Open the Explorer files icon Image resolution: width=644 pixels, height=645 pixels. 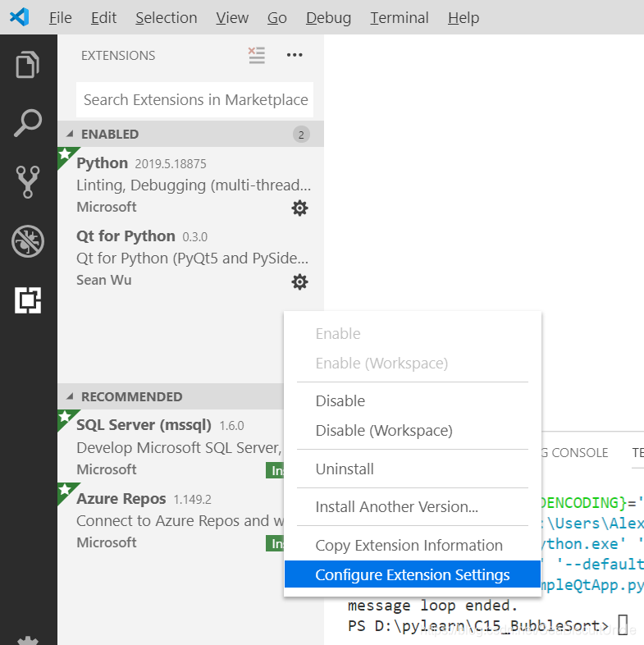click(28, 64)
